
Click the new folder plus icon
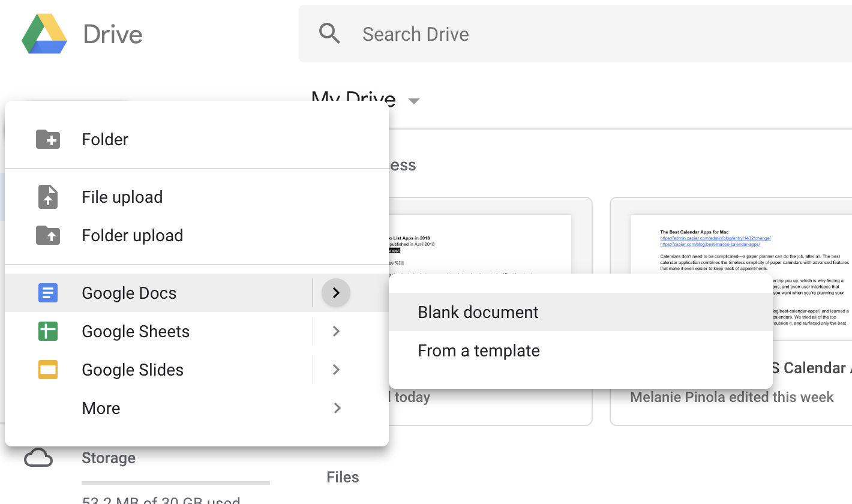[48, 139]
